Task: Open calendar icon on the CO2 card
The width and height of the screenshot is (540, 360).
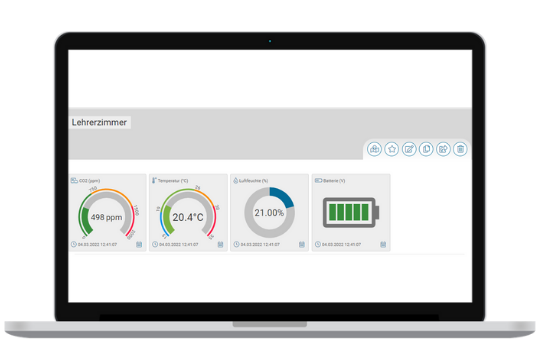Action: click(139, 244)
